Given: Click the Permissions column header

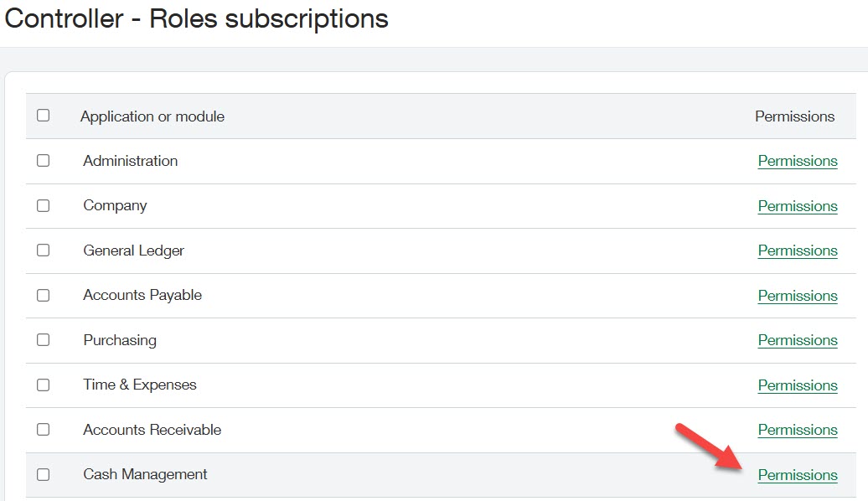Looking at the screenshot, I should (x=793, y=116).
